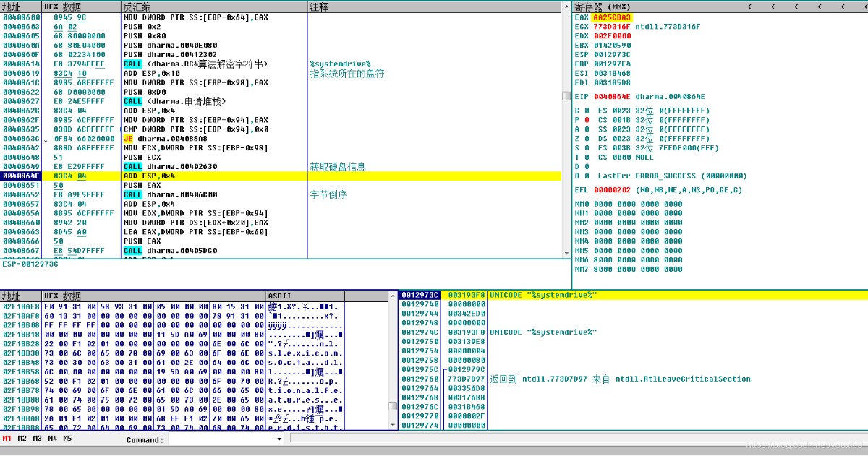Select the PUSH dharma.0040E080 instruction

click(169, 46)
